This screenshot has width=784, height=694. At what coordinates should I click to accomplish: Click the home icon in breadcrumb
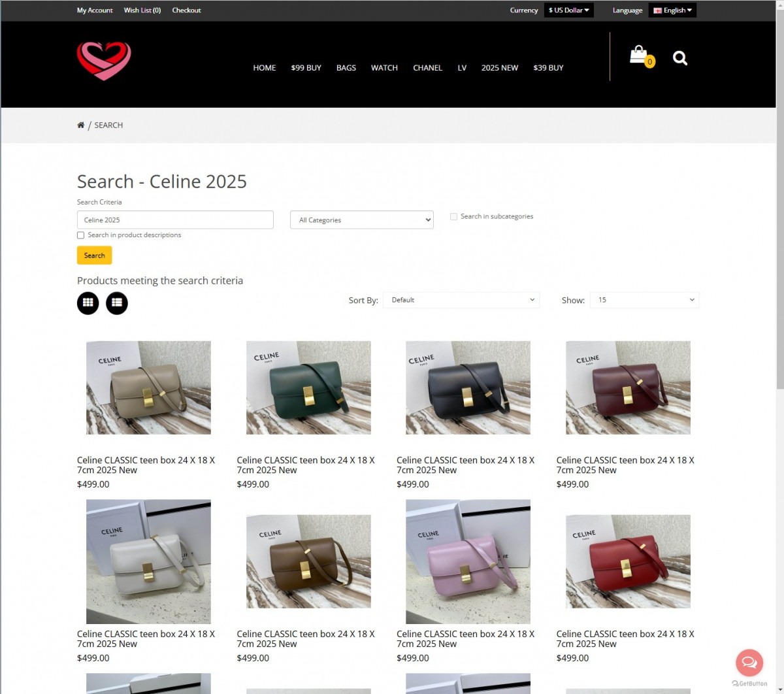80,125
